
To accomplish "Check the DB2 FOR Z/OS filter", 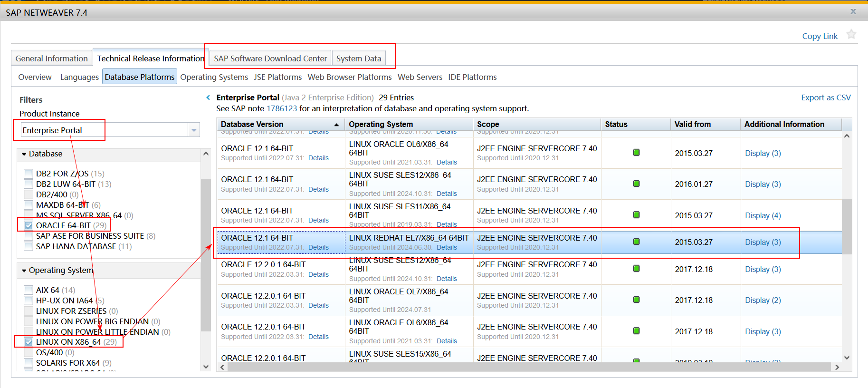I will (x=29, y=174).
